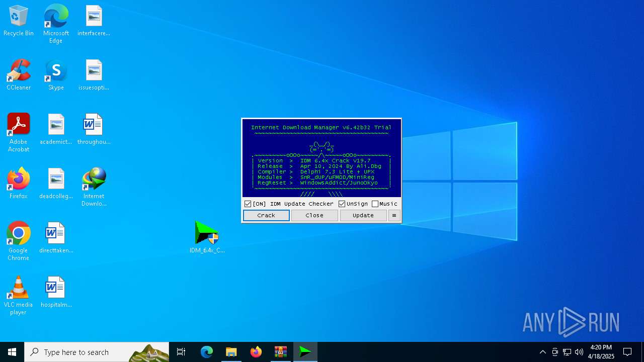
Task: Open the extra options menu button
Action: click(x=394, y=215)
